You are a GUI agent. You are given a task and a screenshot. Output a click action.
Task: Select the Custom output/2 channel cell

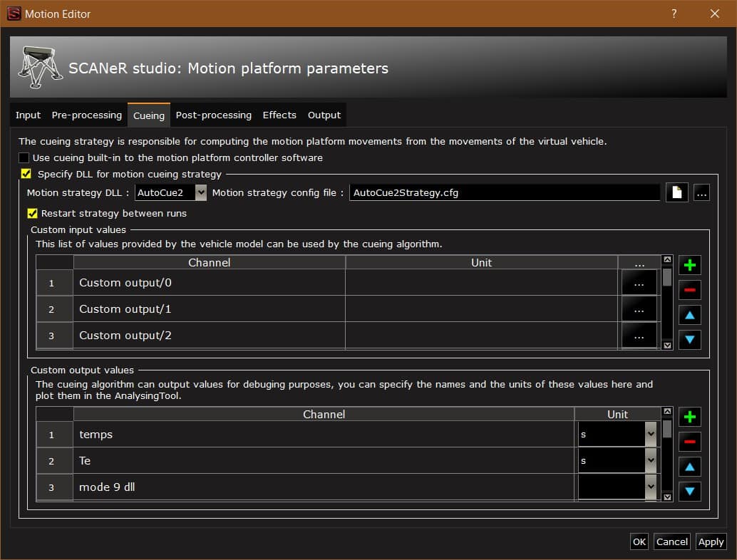click(209, 336)
